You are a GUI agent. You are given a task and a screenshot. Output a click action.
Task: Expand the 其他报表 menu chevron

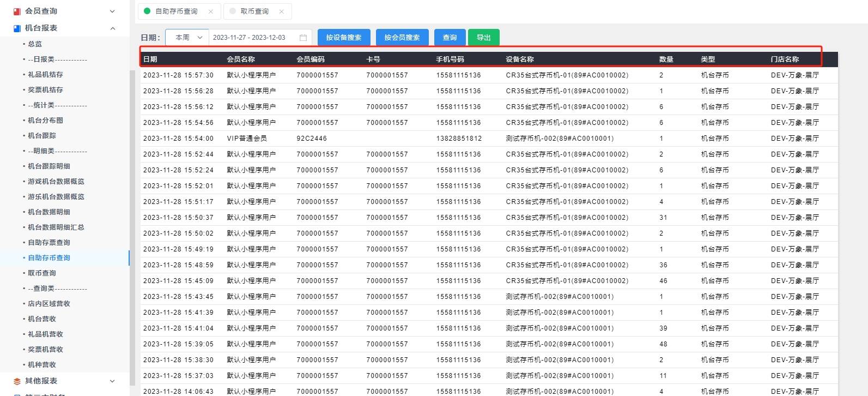coord(112,381)
